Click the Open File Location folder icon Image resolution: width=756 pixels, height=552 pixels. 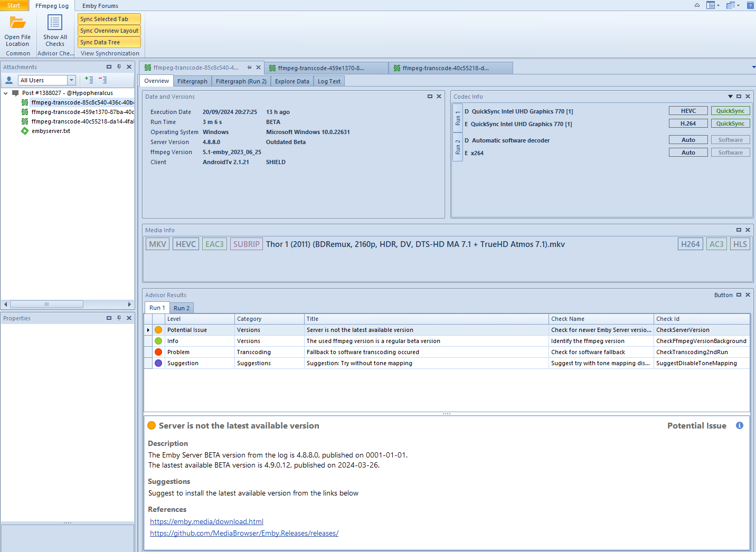(17, 23)
